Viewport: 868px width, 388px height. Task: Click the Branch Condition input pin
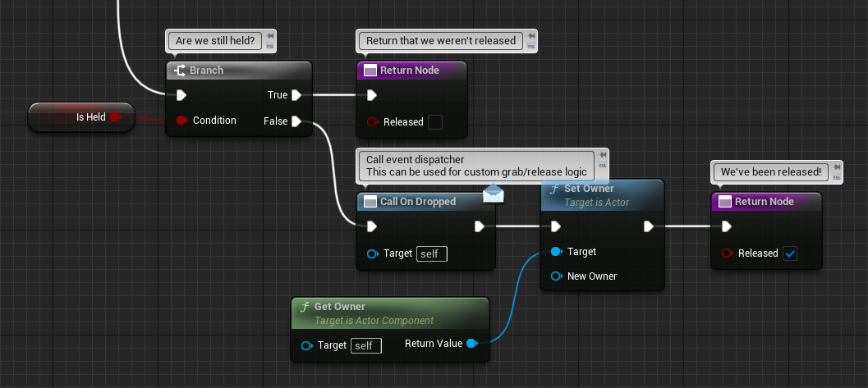pyautogui.click(x=181, y=121)
